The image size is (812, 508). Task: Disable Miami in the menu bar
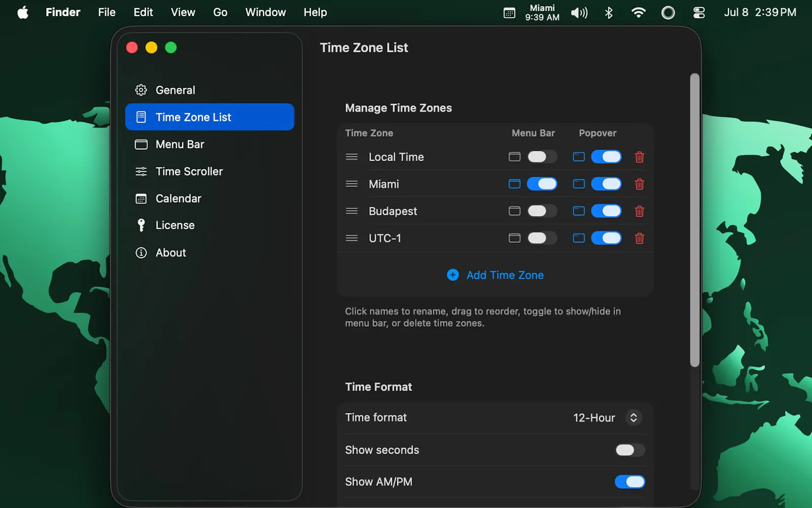pyautogui.click(x=542, y=184)
